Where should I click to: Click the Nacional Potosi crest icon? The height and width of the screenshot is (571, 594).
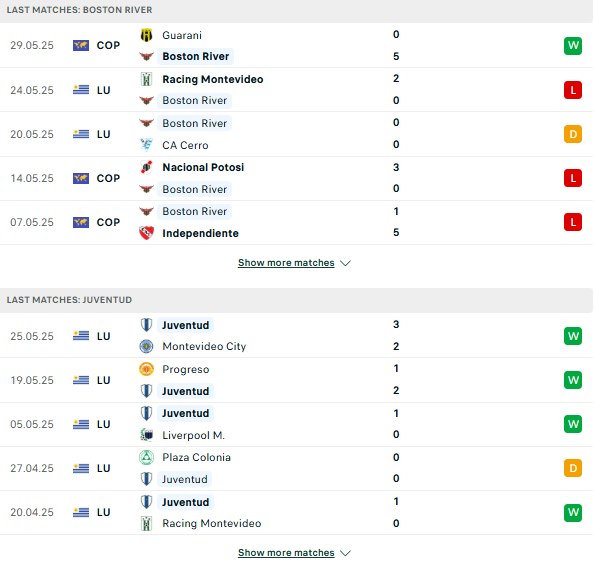[x=146, y=167]
